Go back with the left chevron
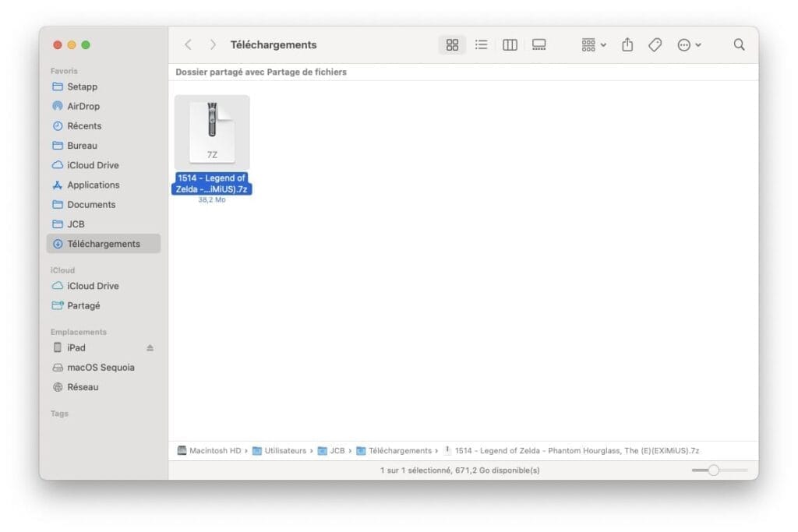 (x=188, y=45)
